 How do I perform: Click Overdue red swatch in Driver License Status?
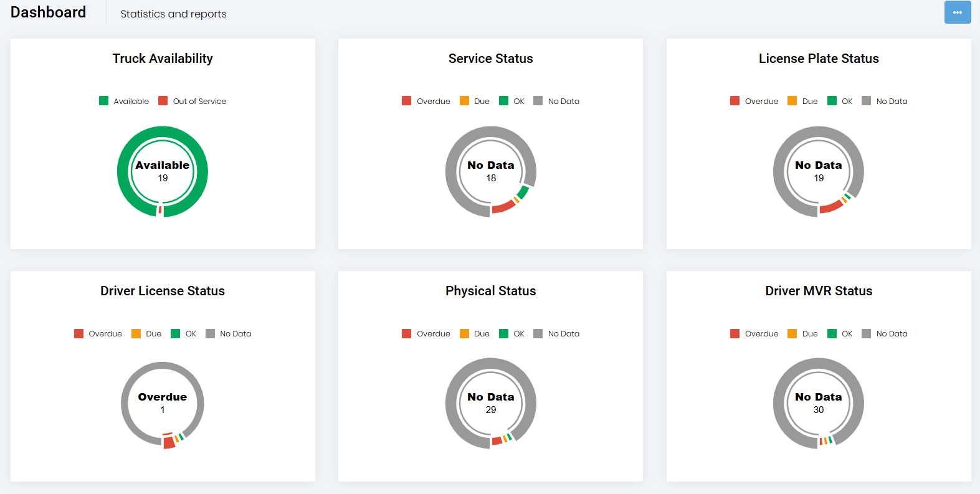coord(78,333)
